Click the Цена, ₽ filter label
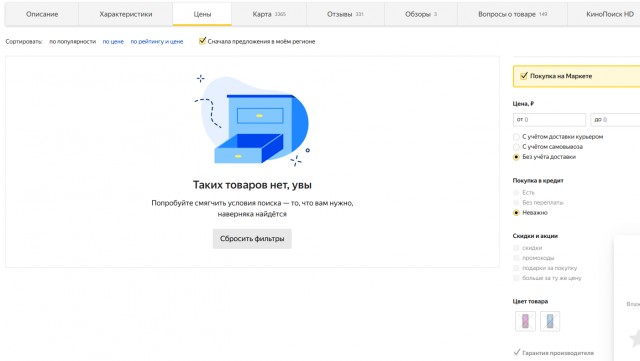640x361 pixels. 523,104
